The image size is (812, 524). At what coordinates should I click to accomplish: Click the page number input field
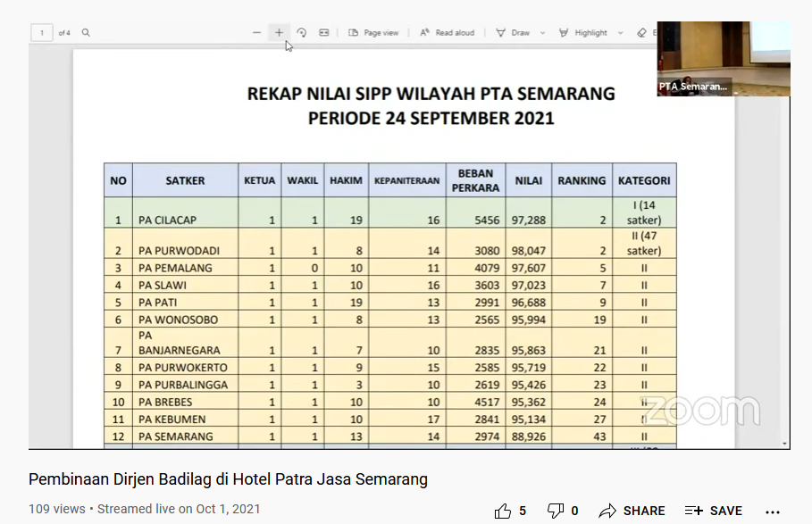[41, 33]
